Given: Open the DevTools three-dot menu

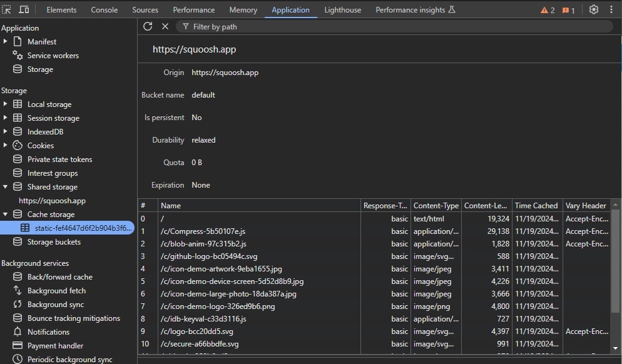Looking at the screenshot, I should [x=611, y=10].
